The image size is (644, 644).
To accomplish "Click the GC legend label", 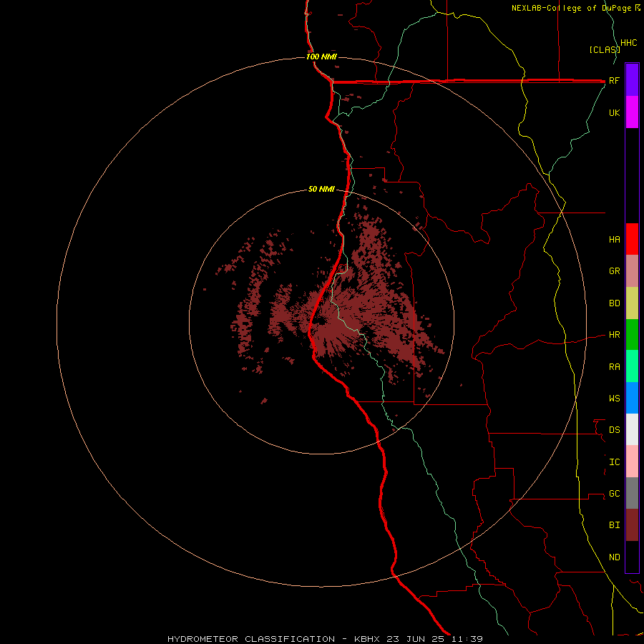I will click(614, 494).
